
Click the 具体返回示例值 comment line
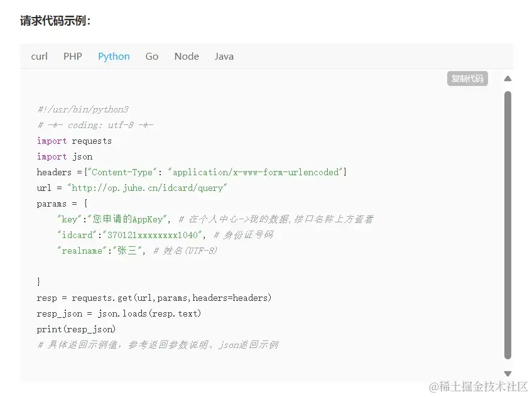coord(158,345)
